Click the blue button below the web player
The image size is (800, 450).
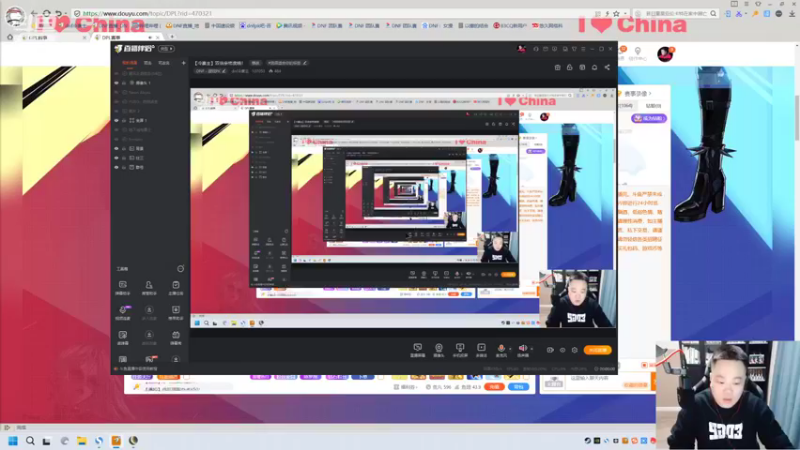tap(518, 387)
